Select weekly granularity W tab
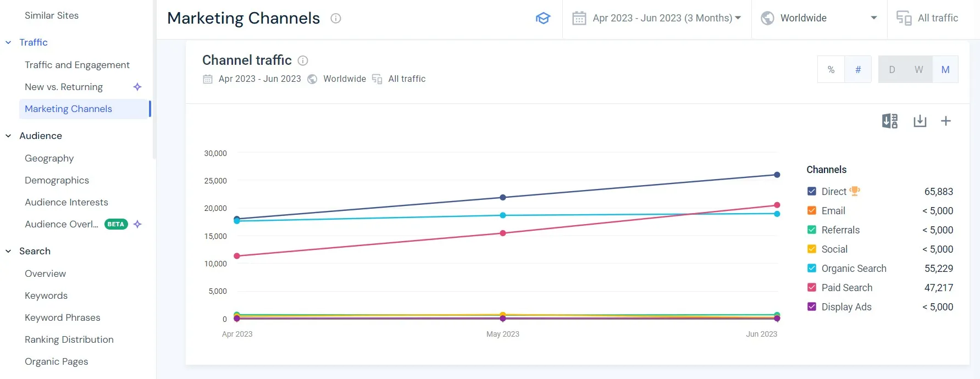 (918, 70)
